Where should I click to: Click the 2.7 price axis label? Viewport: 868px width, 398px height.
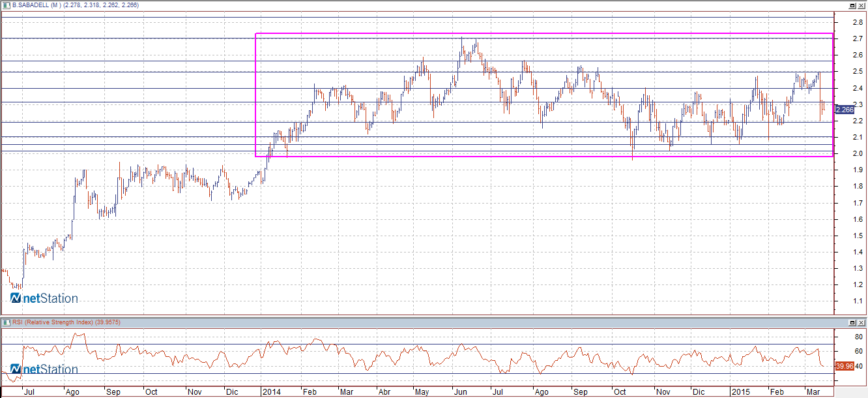coord(858,38)
